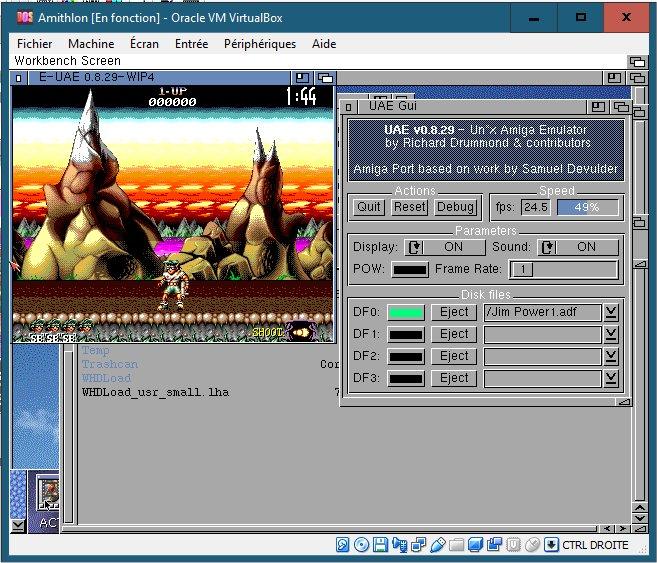Screen dimensions: 657x563
Task: Click the zoom gadget of E-UAE window
Action: [x=302, y=78]
